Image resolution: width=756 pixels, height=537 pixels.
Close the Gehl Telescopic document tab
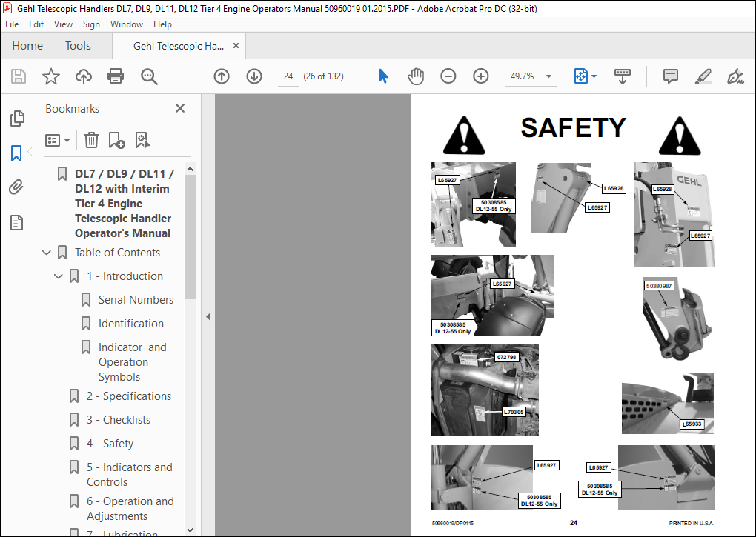(x=236, y=46)
